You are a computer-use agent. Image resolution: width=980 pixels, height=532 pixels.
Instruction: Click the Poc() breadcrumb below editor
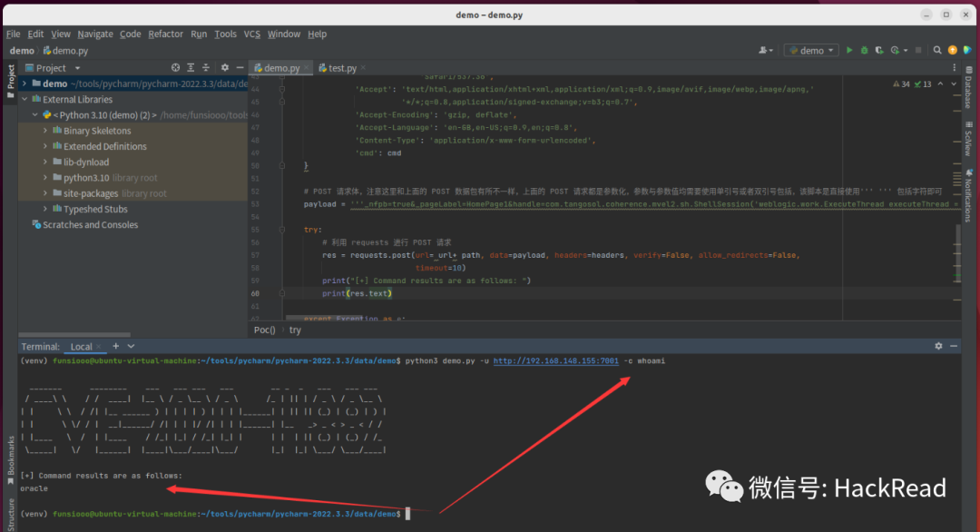[x=264, y=330]
